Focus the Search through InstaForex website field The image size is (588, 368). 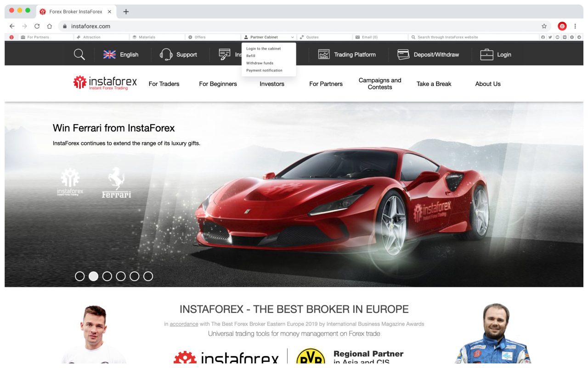[473, 37]
